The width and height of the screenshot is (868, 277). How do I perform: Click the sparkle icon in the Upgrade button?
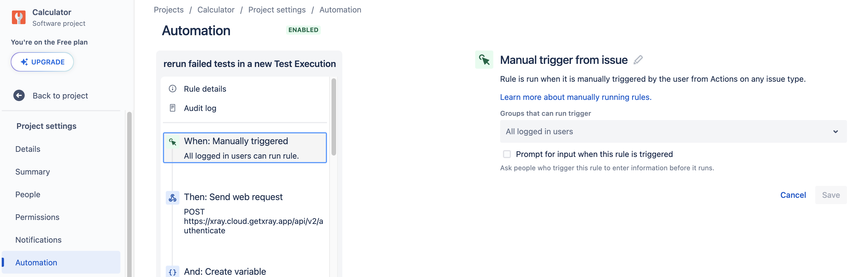pyautogui.click(x=24, y=62)
